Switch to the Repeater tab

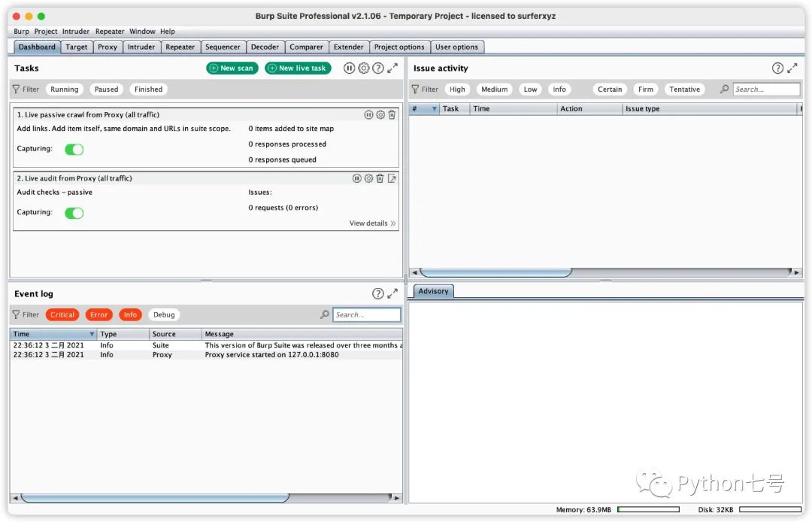click(180, 47)
